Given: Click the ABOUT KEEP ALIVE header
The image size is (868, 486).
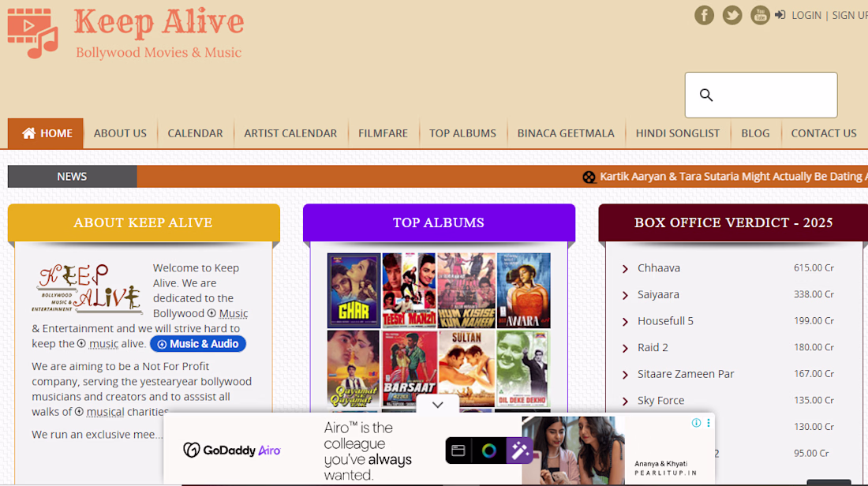Looking at the screenshot, I should [144, 222].
